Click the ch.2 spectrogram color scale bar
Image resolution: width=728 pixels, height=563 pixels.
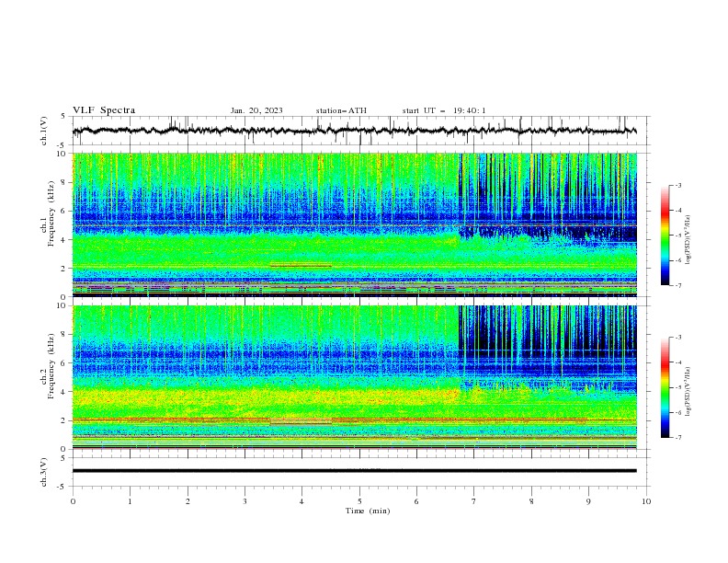(x=665, y=387)
